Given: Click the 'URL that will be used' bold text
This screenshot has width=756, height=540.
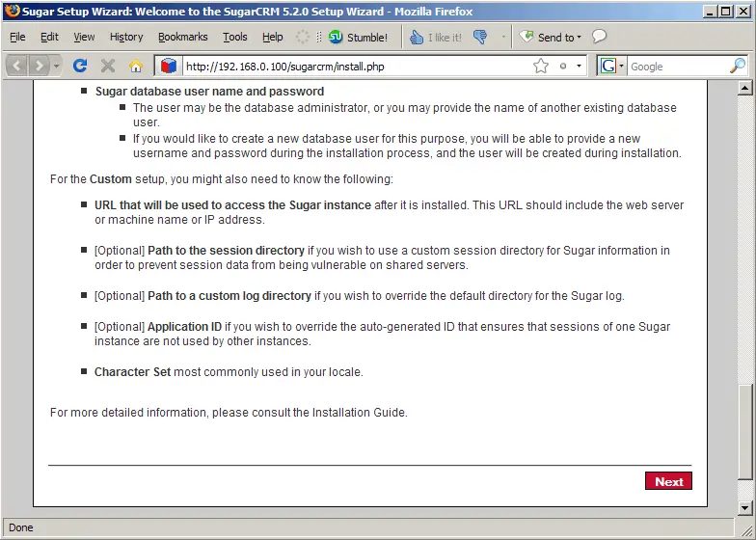Looking at the screenshot, I should (232, 204).
